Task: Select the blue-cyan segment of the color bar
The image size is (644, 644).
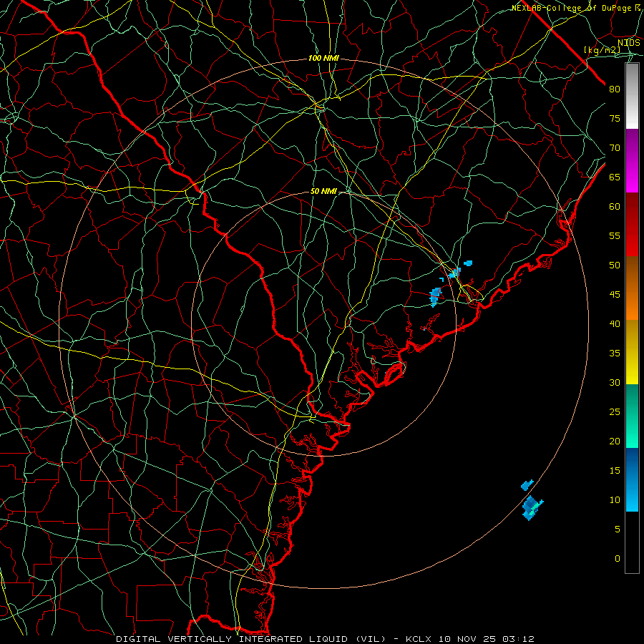Action: click(x=632, y=479)
